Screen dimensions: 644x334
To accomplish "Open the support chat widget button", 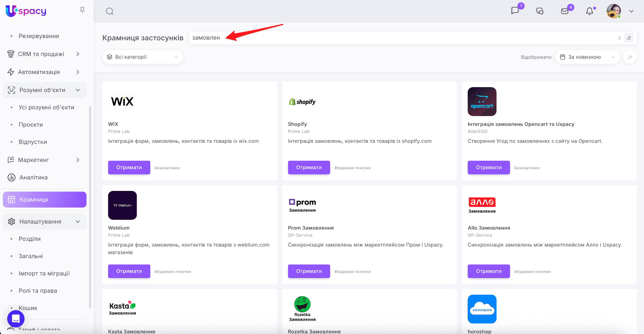I will pos(16,319).
